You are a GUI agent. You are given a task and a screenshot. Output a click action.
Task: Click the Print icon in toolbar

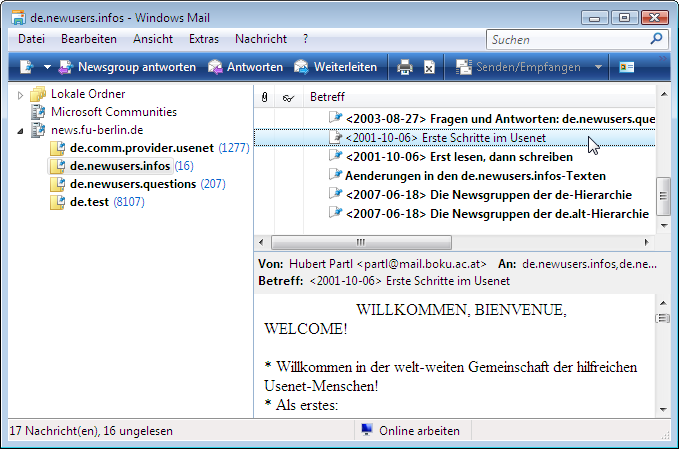405,67
